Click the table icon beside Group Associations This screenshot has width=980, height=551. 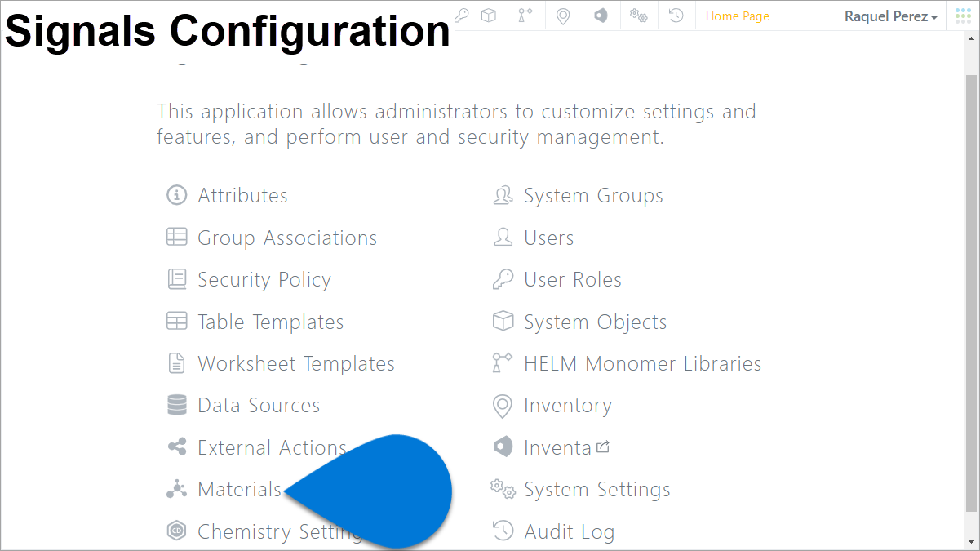coord(176,238)
